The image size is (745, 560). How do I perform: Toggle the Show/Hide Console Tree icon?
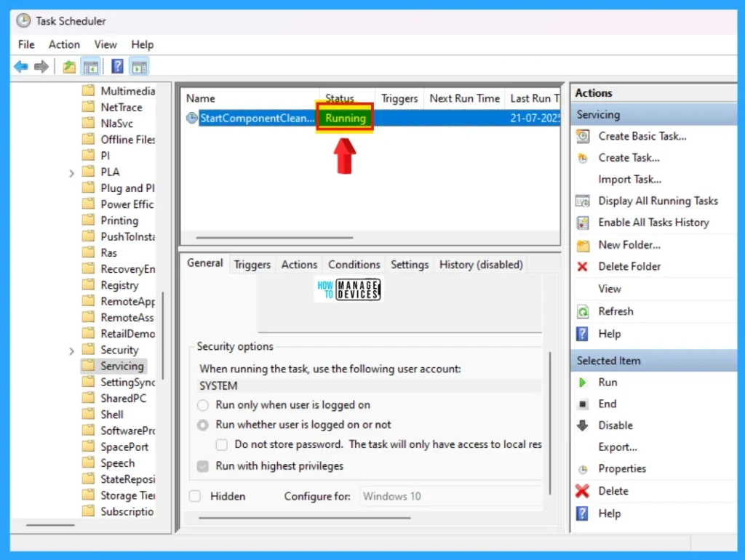tap(91, 67)
